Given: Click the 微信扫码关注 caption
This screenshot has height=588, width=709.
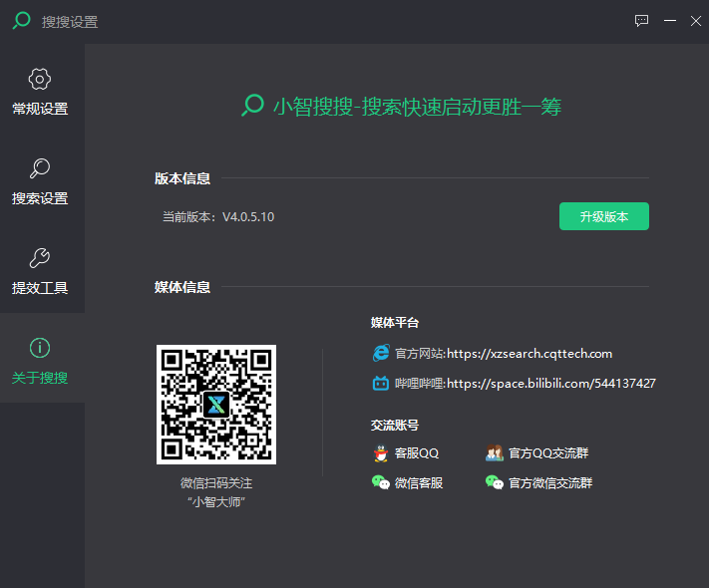Looking at the screenshot, I should click(216, 483).
